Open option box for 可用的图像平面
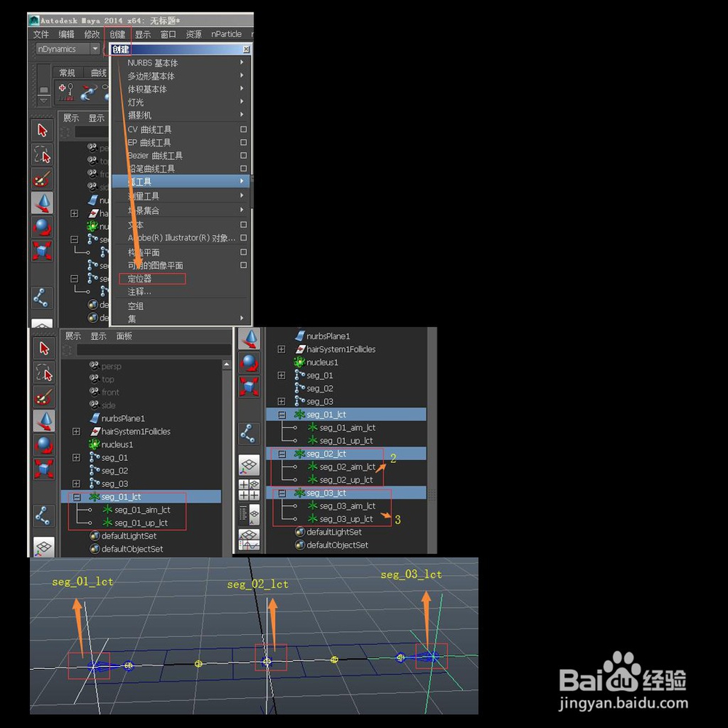The height and width of the screenshot is (728, 728). pyautogui.click(x=243, y=265)
